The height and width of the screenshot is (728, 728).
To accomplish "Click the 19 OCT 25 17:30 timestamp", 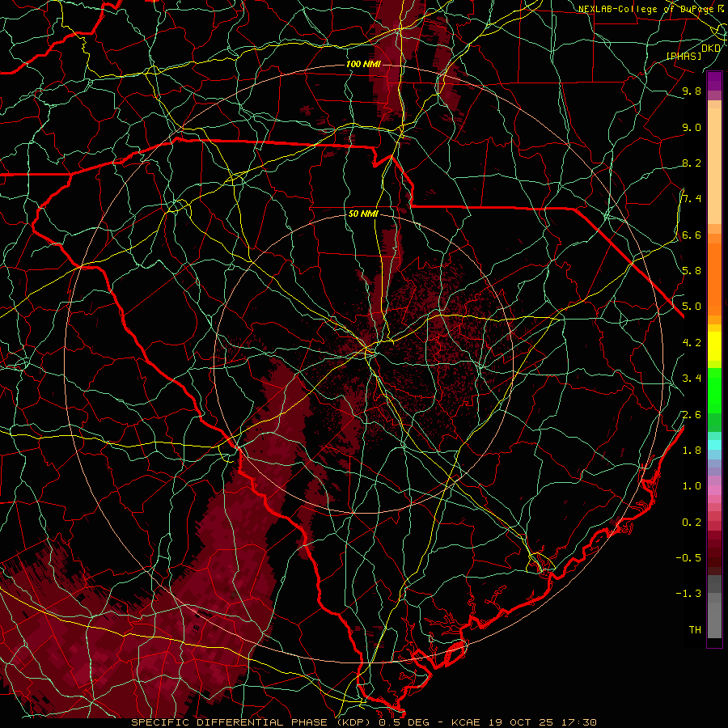I will tap(543, 722).
